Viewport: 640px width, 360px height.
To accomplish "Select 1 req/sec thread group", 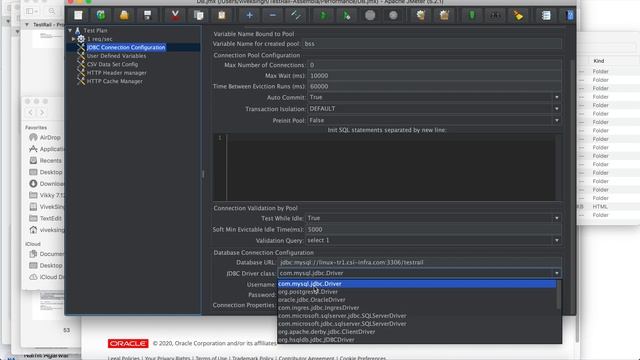I will [x=100, y=39].
